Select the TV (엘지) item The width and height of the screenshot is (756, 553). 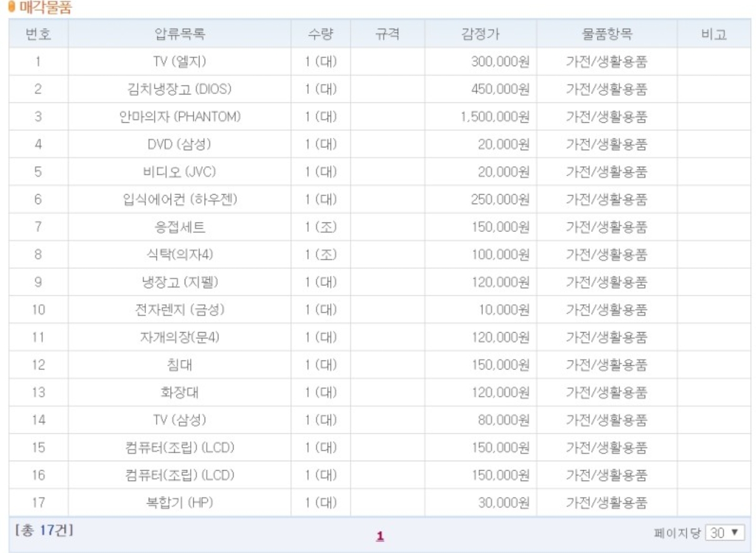pyautogui.click(x=180, y=61)
